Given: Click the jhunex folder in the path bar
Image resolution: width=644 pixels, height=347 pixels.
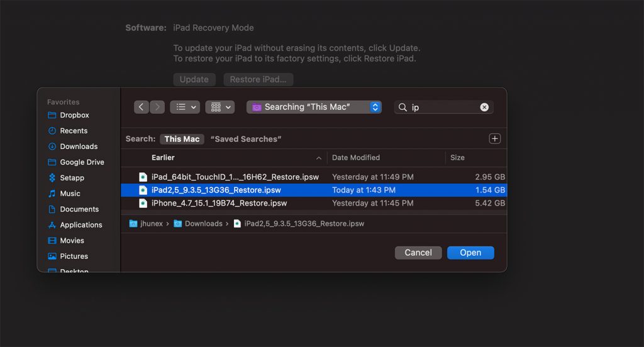Looking at the screenshot, I should [146, 224].
